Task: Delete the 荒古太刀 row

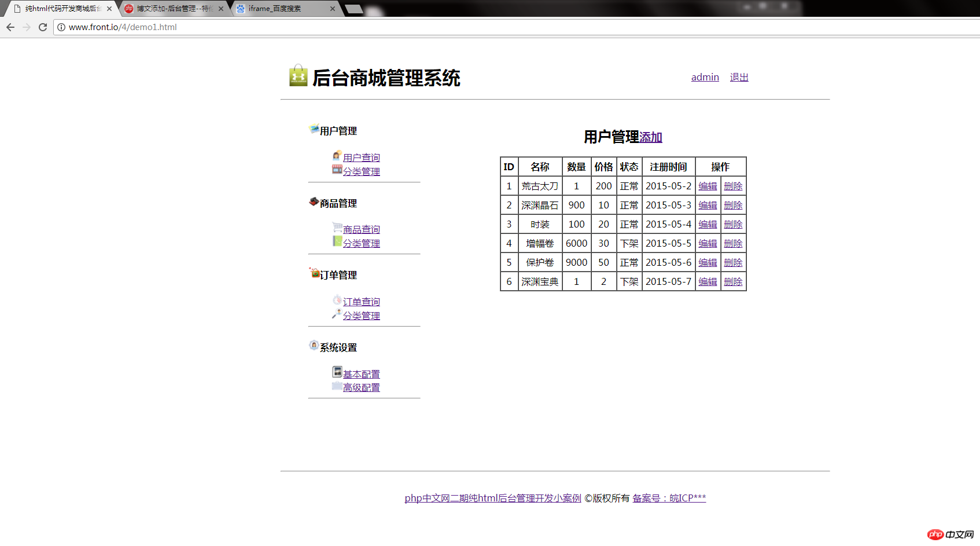Action: pos(733,186)
